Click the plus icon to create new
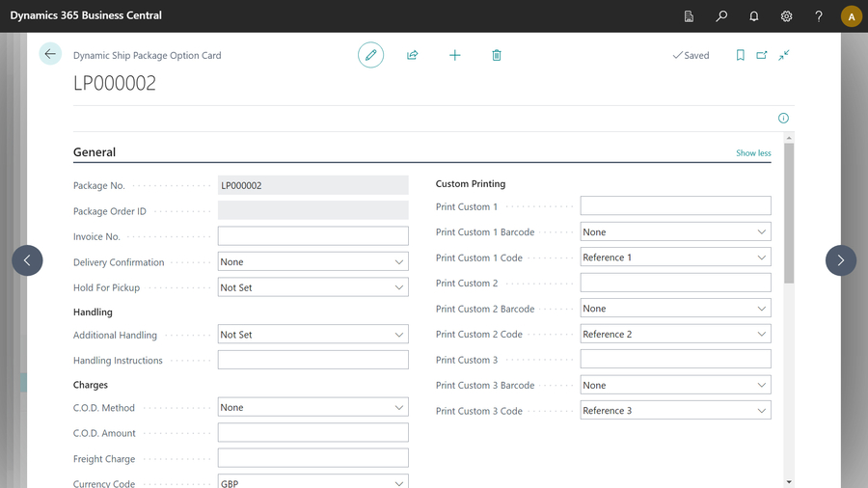The width and height of the screenshot is (868, 488). pyautogui.click(x=455, y=55)
